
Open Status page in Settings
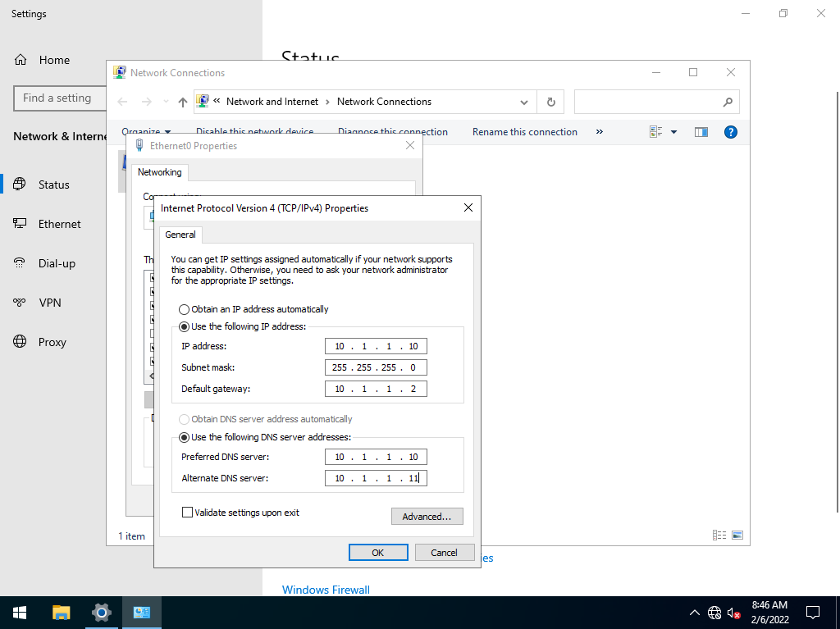pos(53,185)
